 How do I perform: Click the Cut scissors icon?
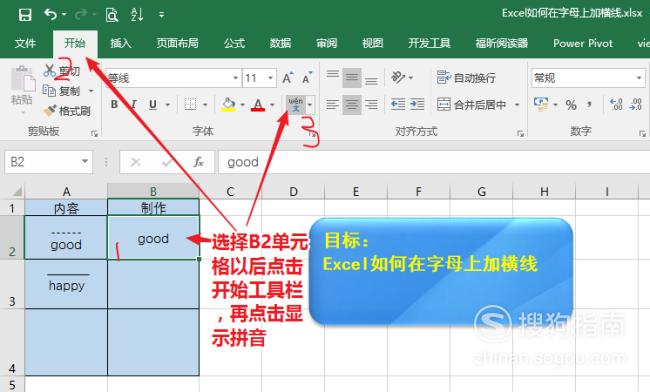pyautogui.click(x=49, y=70)
